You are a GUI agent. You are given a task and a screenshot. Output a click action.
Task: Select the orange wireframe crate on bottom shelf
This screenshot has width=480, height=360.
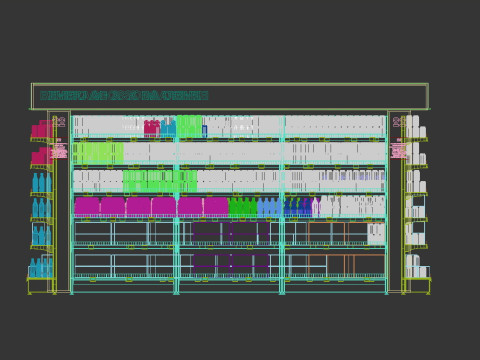347,265
